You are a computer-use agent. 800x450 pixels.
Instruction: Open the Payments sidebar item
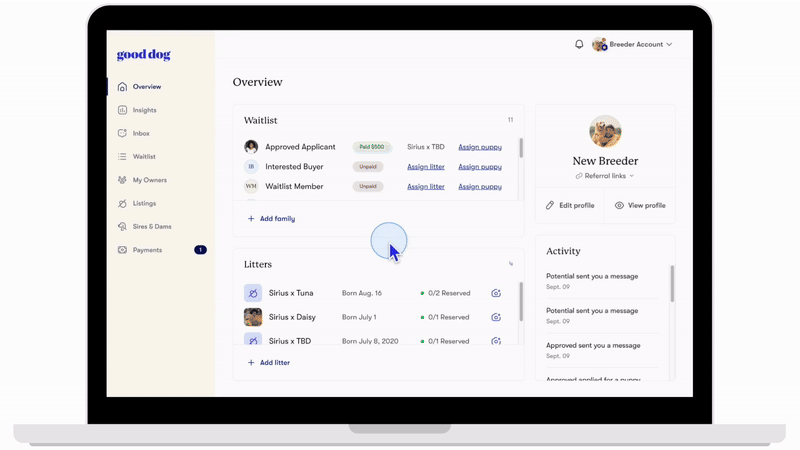[x=147, y=250]
